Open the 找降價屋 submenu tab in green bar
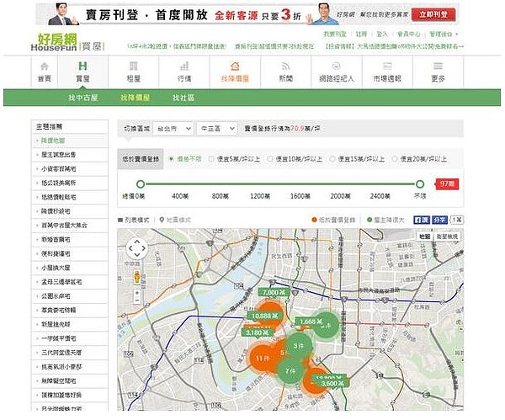Screen dimensions: 505x420 (135, 98)
